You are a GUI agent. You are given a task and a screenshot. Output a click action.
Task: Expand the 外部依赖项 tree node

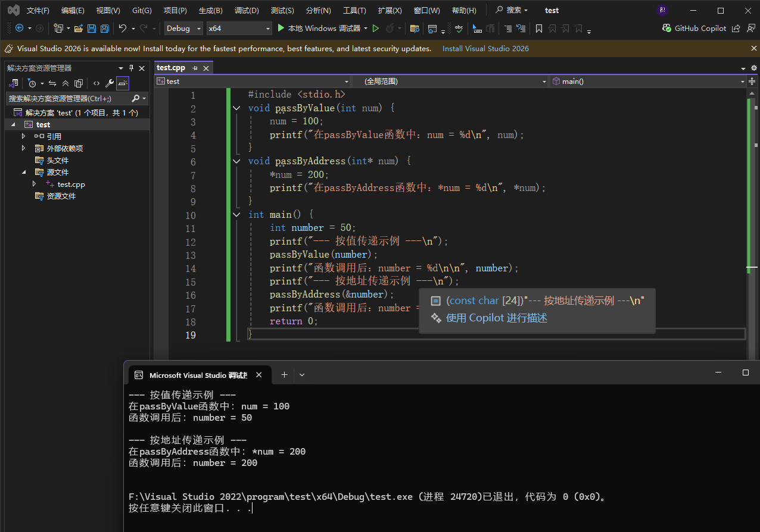24,148
